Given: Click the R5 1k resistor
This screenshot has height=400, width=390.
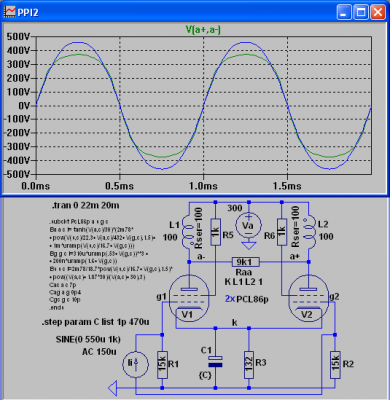Looking at the screenshot, I should (215, 232).
